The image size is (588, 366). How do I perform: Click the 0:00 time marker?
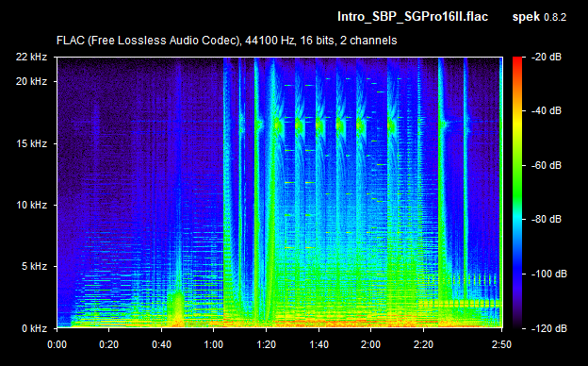tap(57, 344)
